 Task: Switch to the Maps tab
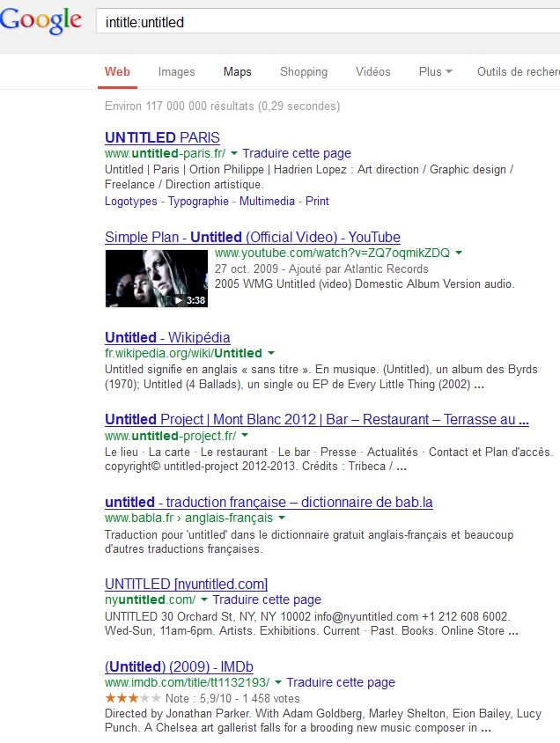click(237, 72)
